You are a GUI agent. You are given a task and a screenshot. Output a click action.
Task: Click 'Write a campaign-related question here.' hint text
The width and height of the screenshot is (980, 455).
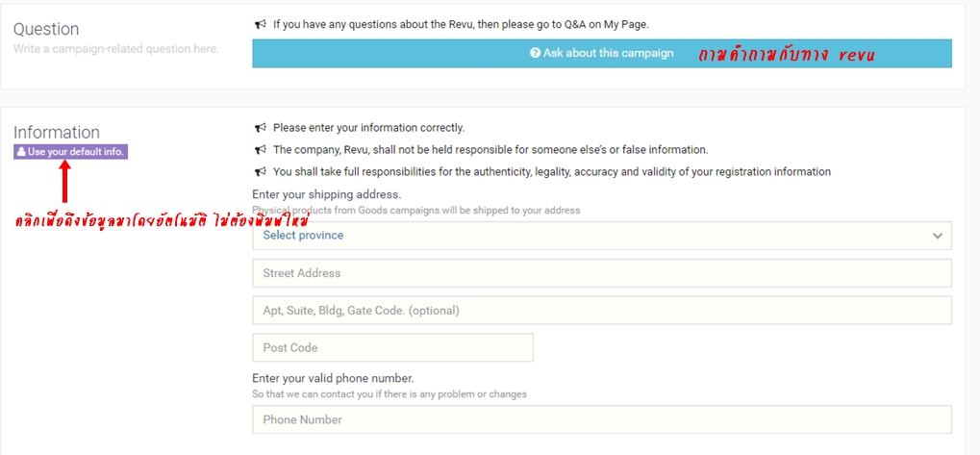coord(115,49)
